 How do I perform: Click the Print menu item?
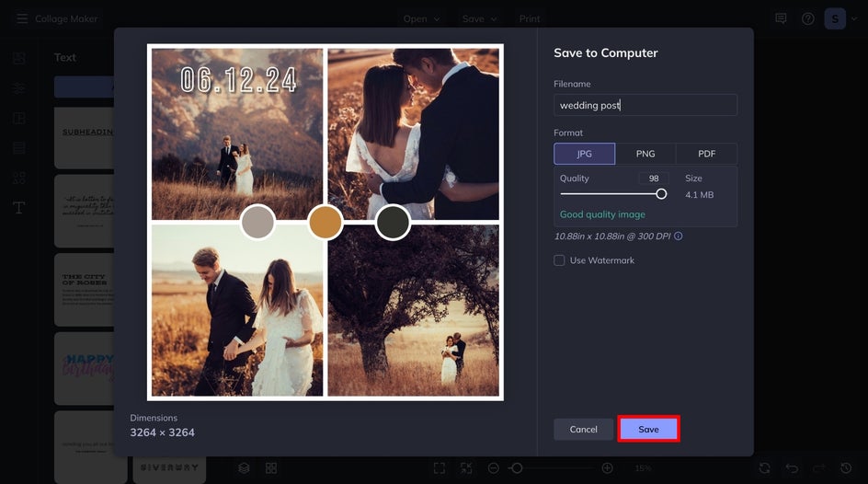(530, 18)
